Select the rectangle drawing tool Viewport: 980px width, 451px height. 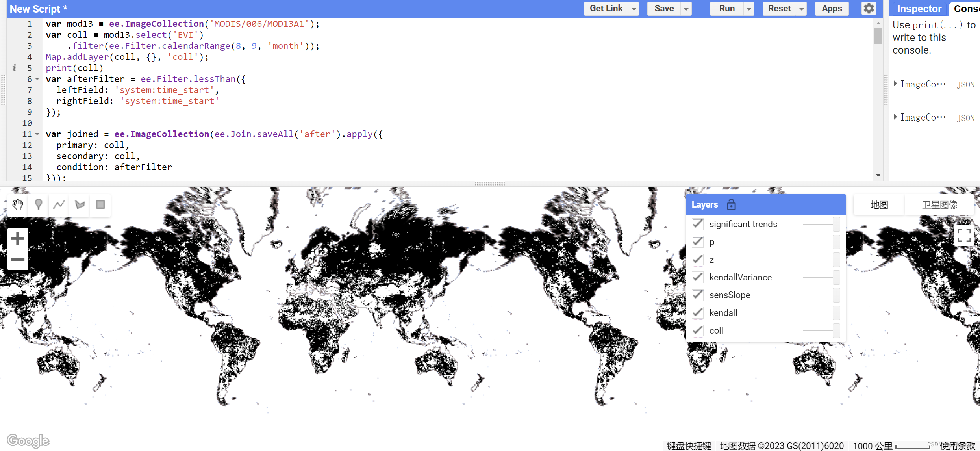pyautogui.click(x=100, y=205)
